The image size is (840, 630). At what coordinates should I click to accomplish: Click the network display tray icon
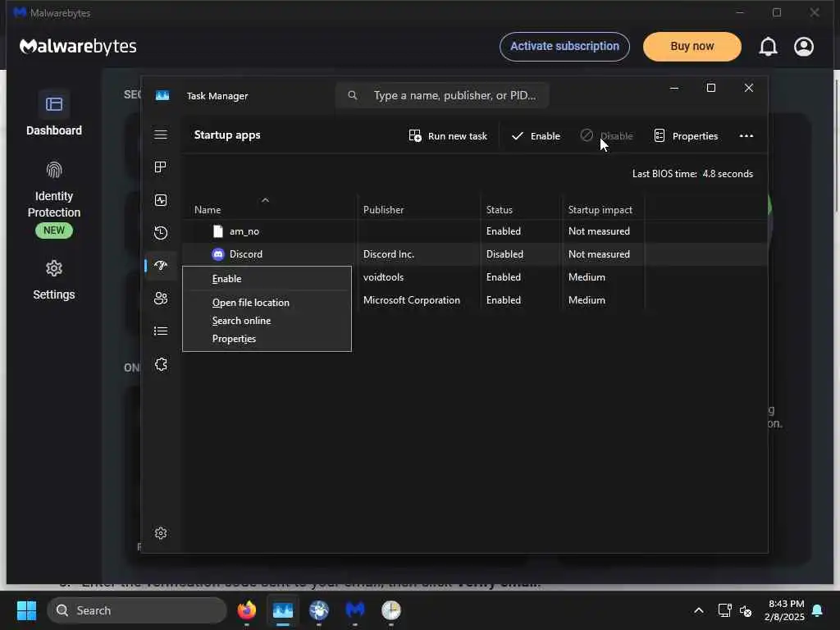[x=724, y=610]
